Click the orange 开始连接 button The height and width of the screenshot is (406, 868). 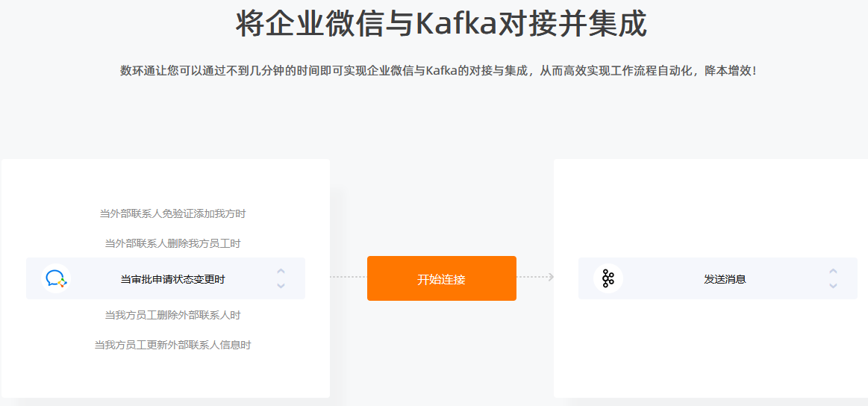pos(442,278)
